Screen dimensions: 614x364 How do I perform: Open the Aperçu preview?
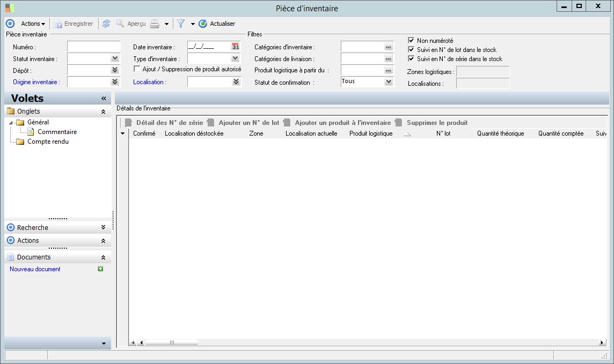[131, 24]
